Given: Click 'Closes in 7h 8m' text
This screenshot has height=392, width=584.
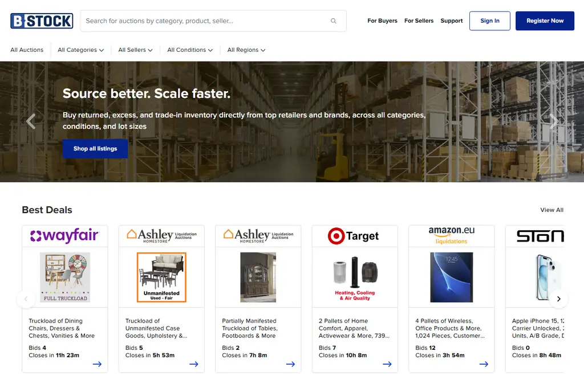Looking at the screenshot, I should pyautogui.click(x=244, y=355).
